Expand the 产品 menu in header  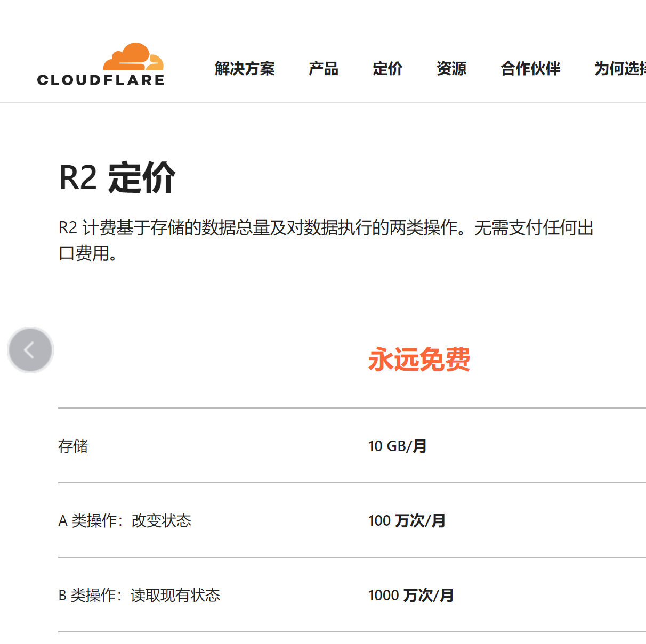click(323, 69)
